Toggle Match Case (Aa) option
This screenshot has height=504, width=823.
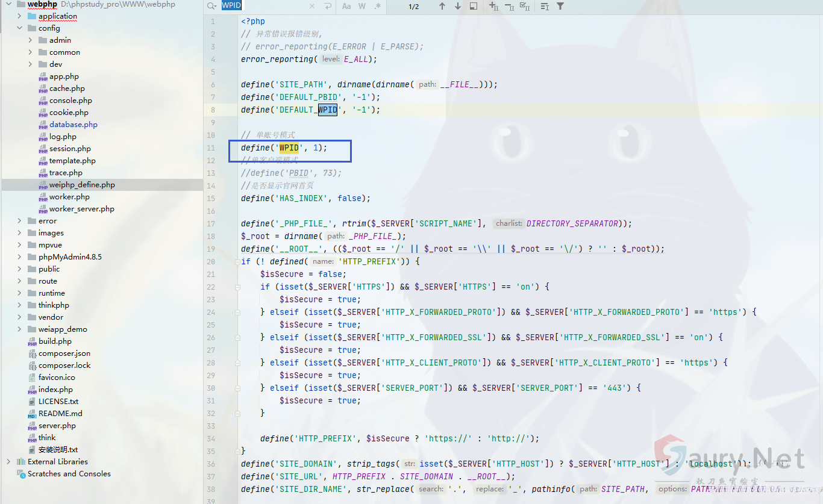tap(346, 6)
